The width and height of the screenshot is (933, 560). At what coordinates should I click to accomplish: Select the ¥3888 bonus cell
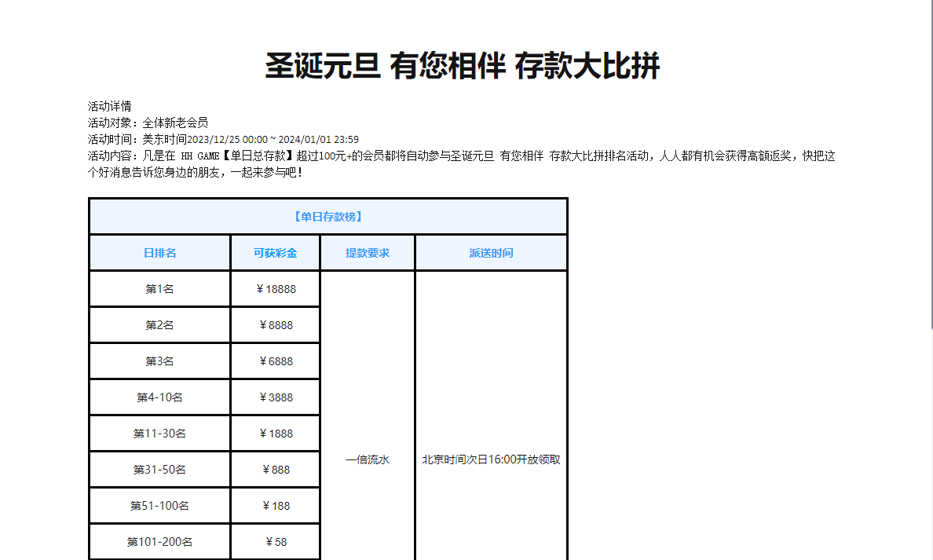point(276,397)
